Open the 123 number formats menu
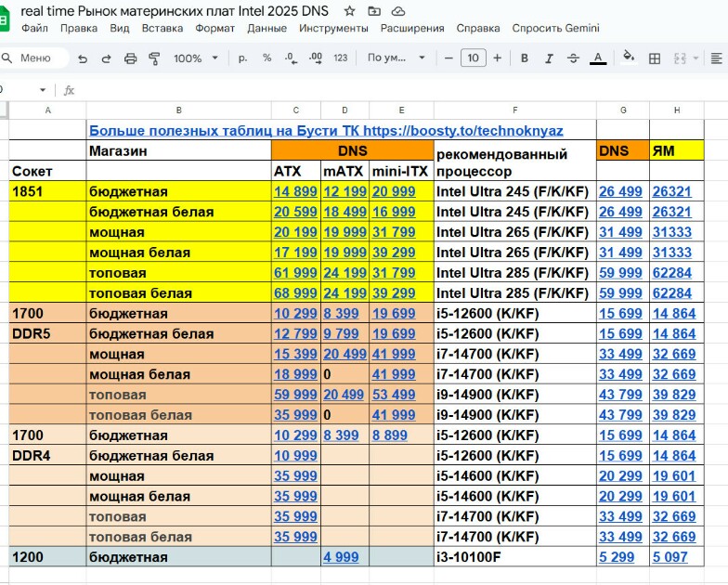Screen dimensions: 728x585 340,58
